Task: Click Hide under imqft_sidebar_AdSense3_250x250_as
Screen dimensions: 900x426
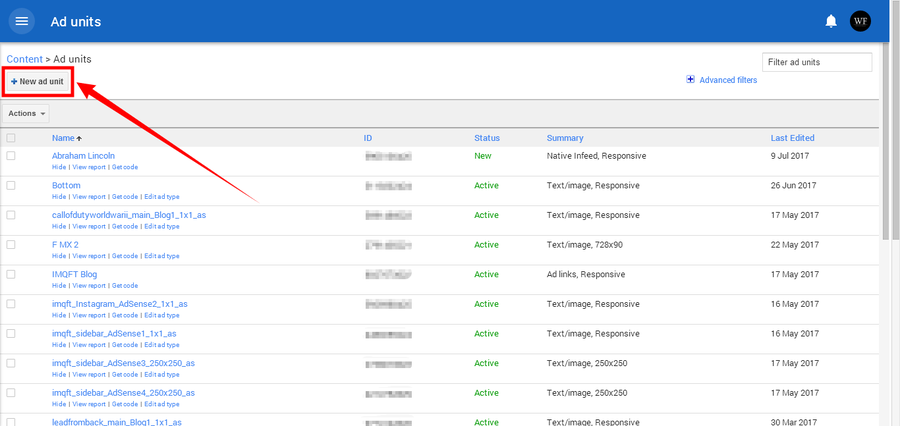Action: [59, 374]
